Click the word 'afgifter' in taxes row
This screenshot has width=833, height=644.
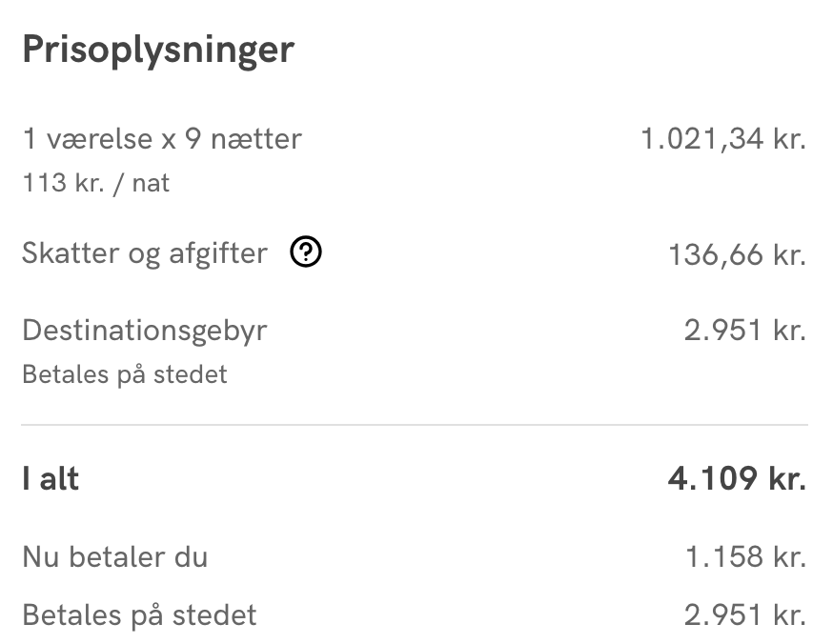point(218,253)
